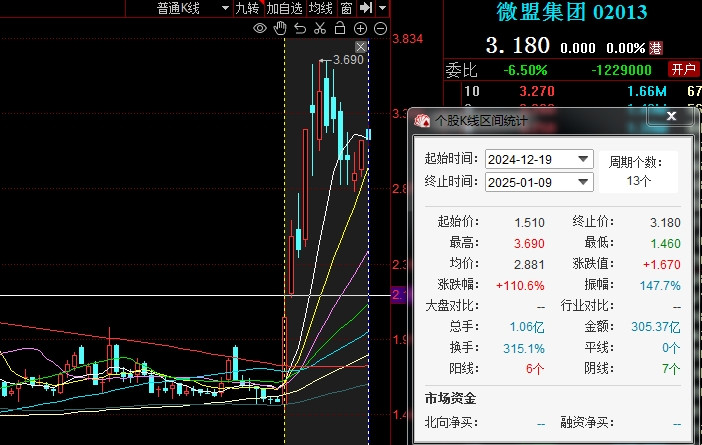Zoom in with the plus circle icon
The height and width of the screenshot is (445, 702).
[x=360, y=29]
